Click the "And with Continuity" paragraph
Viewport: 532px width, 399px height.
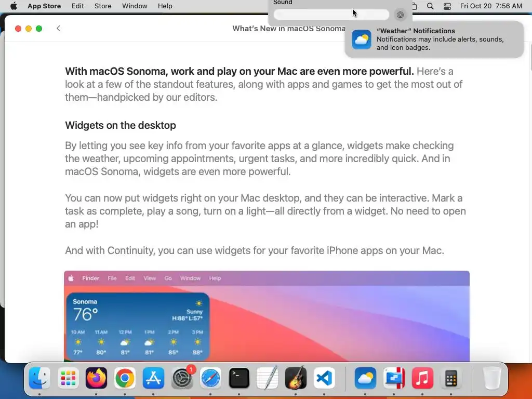(255, 250)
